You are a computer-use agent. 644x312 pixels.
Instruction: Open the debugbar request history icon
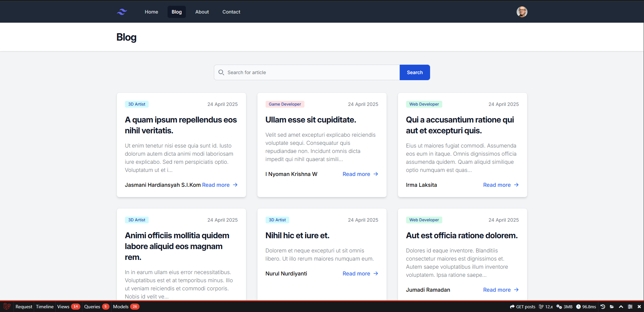point(603,307)
